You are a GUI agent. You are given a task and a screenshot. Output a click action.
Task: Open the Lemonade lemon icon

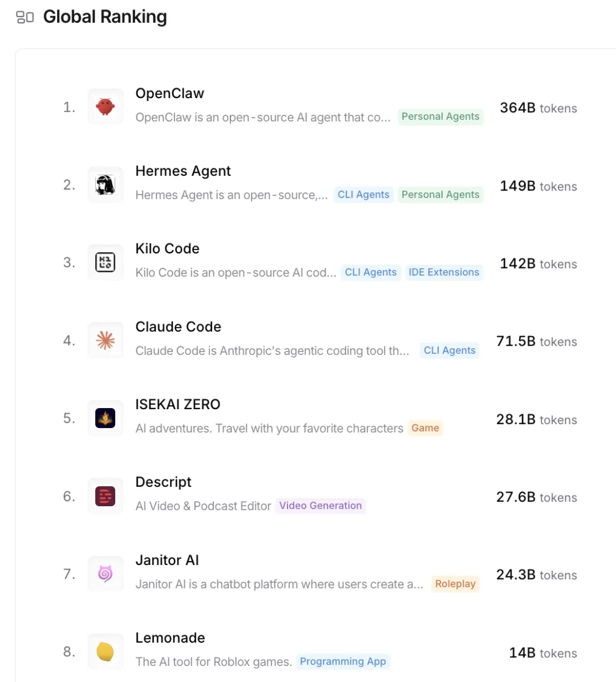106,652
